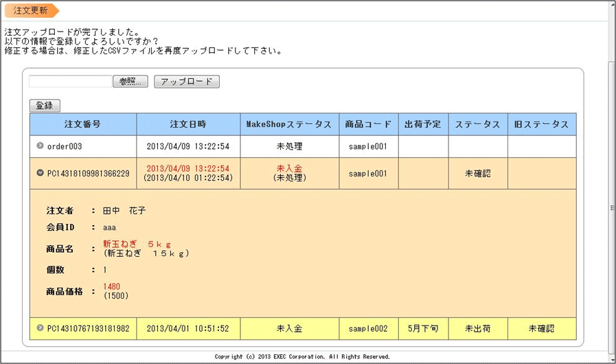Click order003 date 2013/04/09 13:22:54

[x=187, y=146]
